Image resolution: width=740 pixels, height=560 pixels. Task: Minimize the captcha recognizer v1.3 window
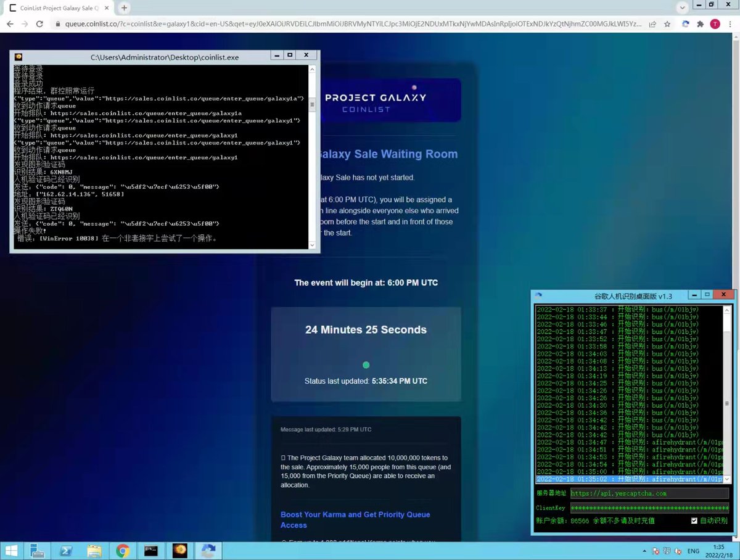(x=694, y=295)
